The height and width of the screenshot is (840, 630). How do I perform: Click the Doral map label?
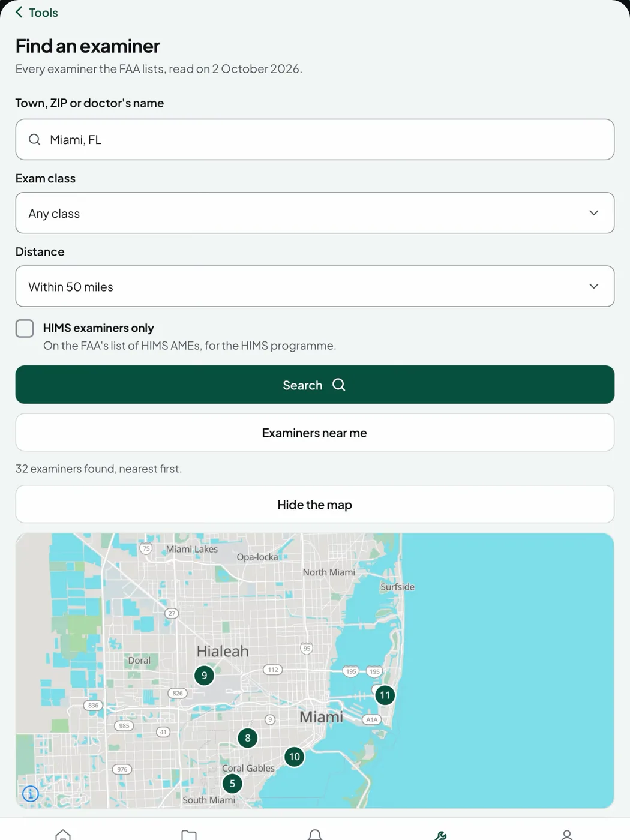[139, 661]
